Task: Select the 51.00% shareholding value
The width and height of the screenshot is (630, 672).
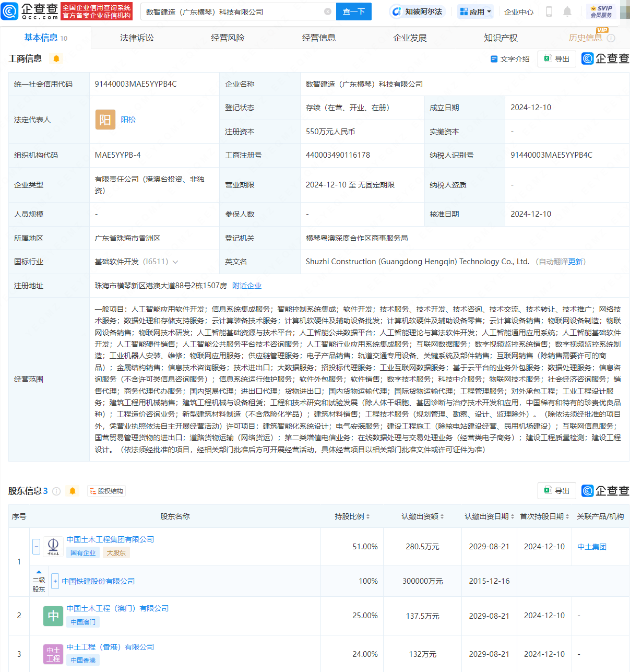Action: (365, 547)
